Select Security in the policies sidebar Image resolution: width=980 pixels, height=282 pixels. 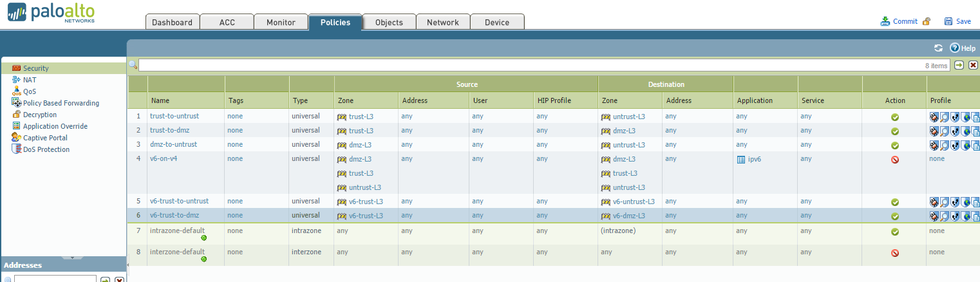36,68
